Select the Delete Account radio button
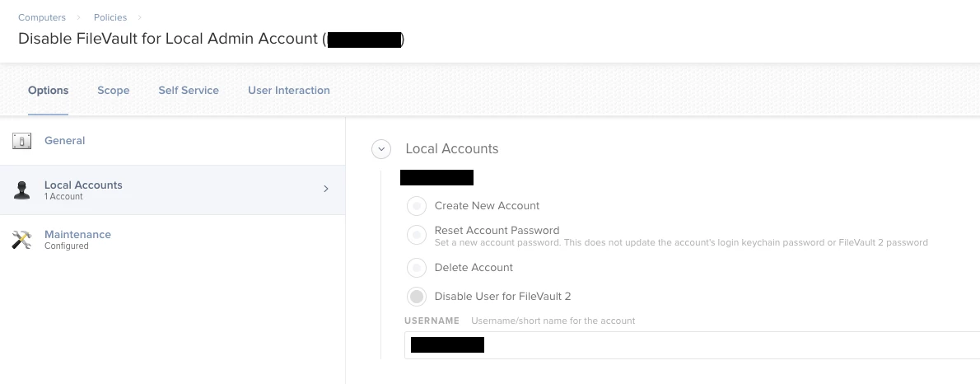The height and width of the screenshot is (384, 980). coord(416,268)
